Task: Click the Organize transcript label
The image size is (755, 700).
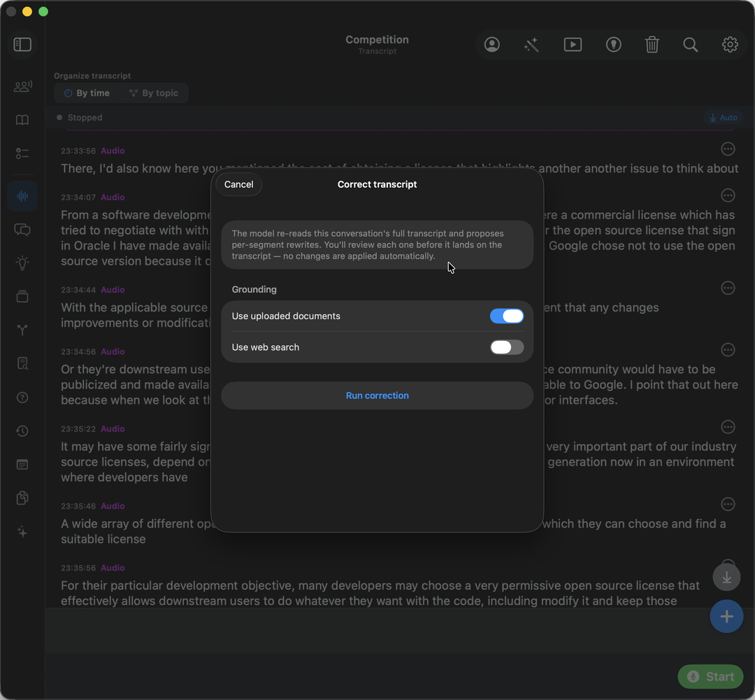Action: (92, 75)
